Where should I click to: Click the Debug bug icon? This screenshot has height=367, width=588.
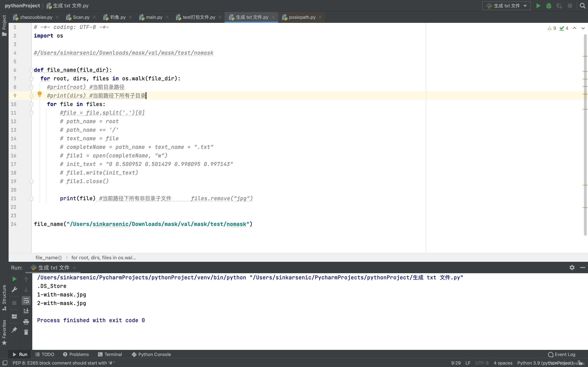(549, 6)
